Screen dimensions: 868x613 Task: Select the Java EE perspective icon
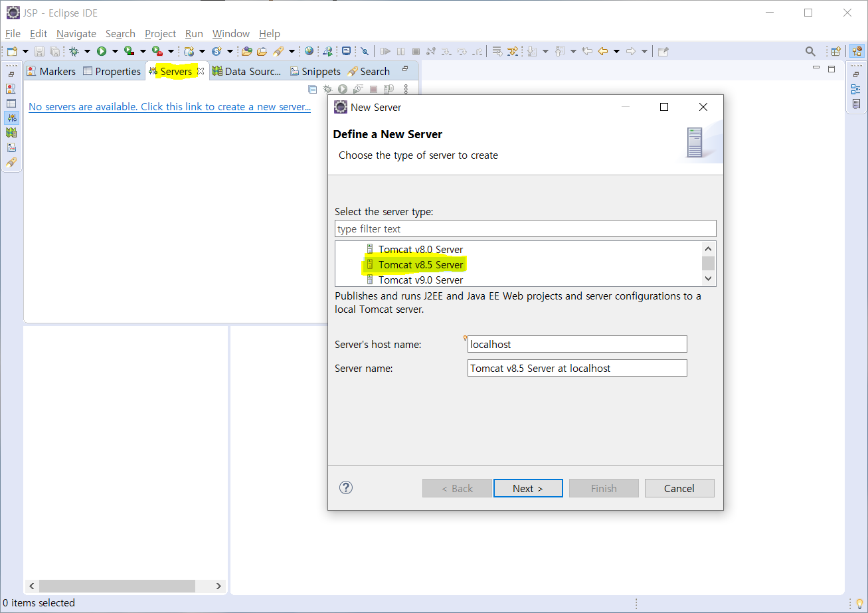[x=857, y=51]
